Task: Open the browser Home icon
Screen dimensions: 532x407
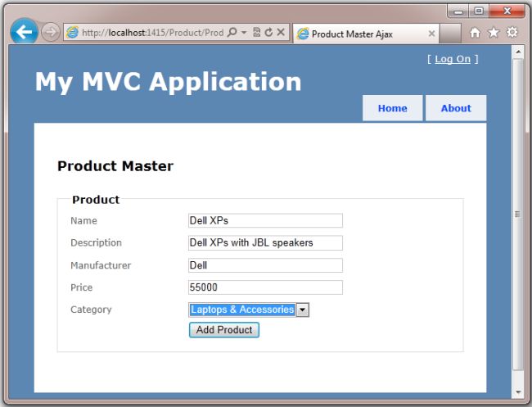Action: [x=475, y=33]
